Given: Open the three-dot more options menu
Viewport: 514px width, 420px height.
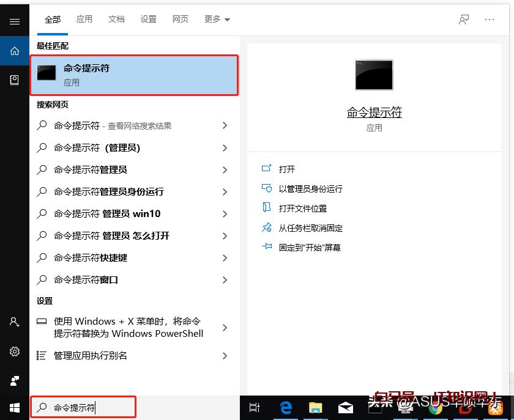Looking at the screenshot, I should [x=489, y=20].
